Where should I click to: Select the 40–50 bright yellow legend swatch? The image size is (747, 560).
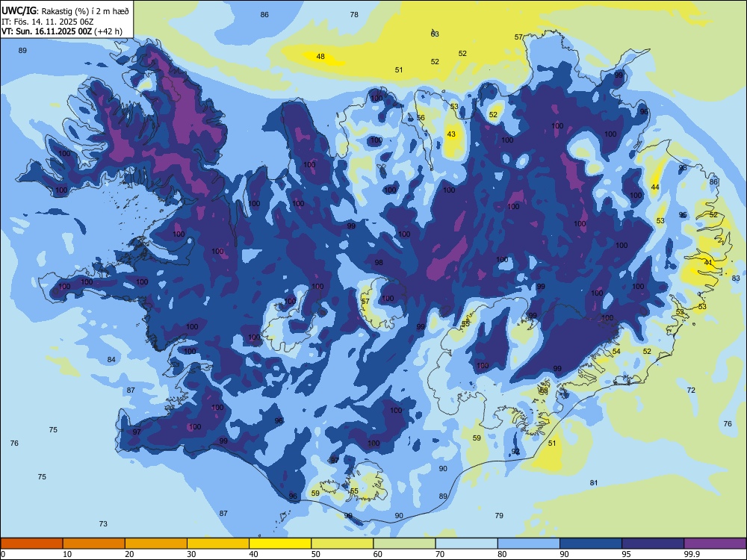[x=280, y=544]
